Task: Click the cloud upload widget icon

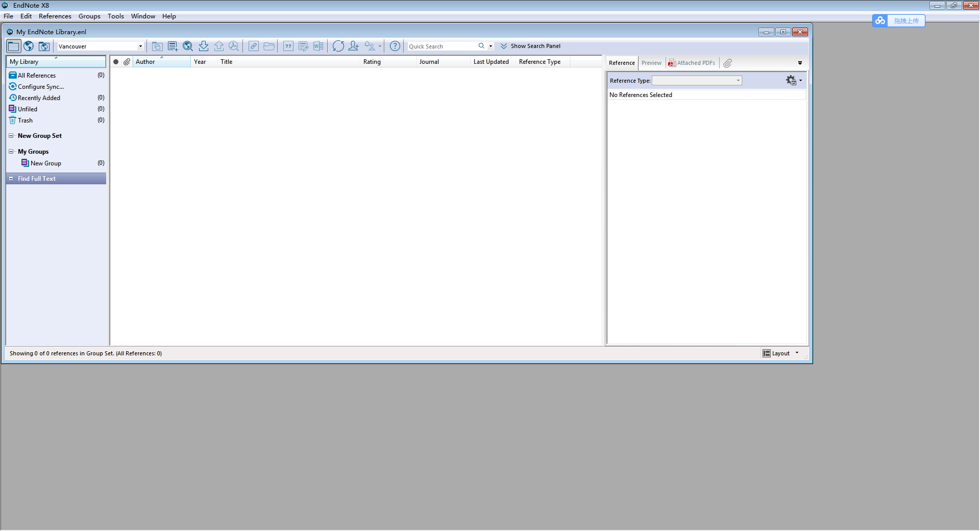Action: coord(880,20)
